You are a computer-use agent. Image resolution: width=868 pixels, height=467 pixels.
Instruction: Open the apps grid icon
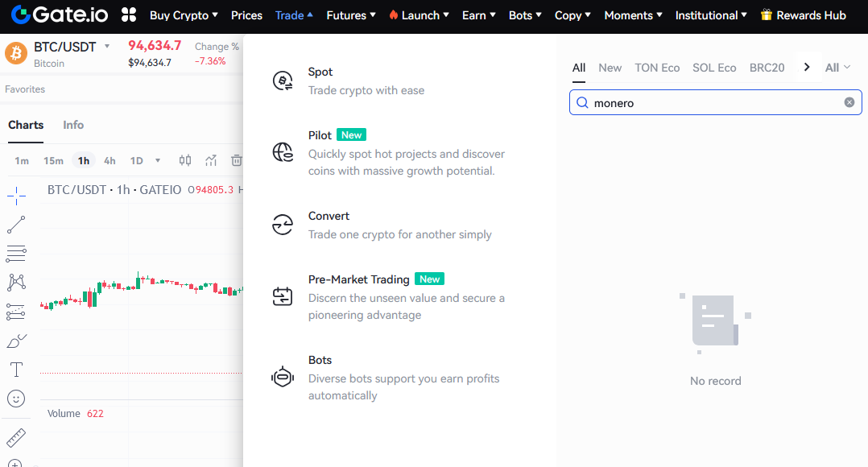pos(128,14)
